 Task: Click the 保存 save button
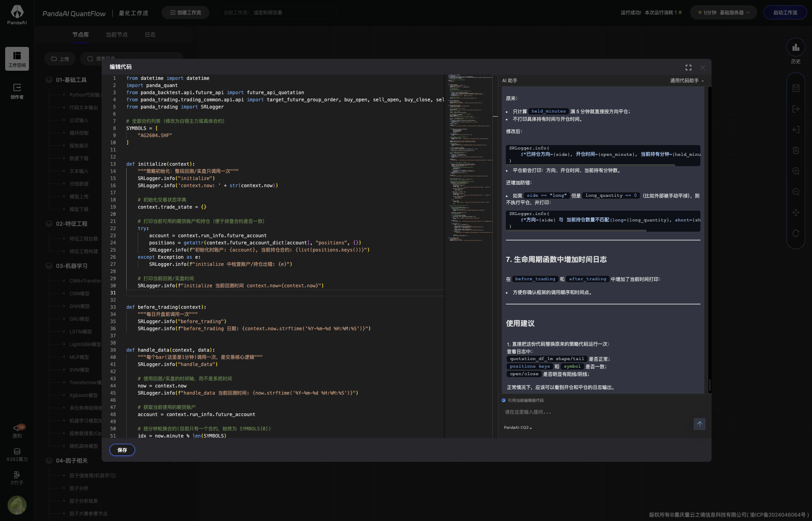click(x=122, y=450)
